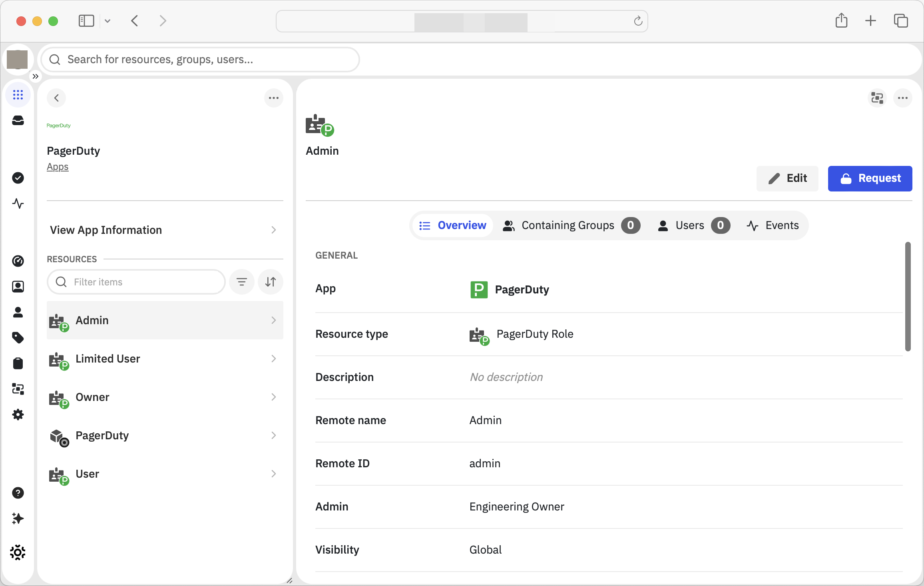
Task: Open the resource graph view icon at top right
Action: [877, 98]
